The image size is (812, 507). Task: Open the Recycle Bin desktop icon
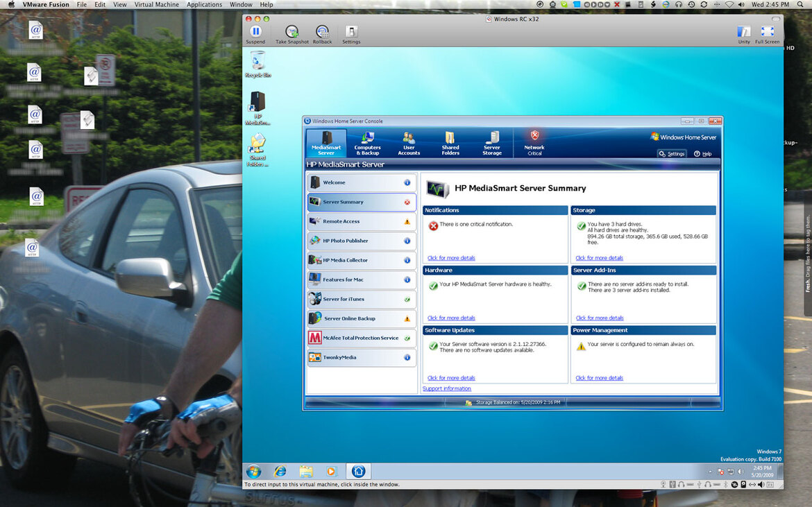pos(257,64)
